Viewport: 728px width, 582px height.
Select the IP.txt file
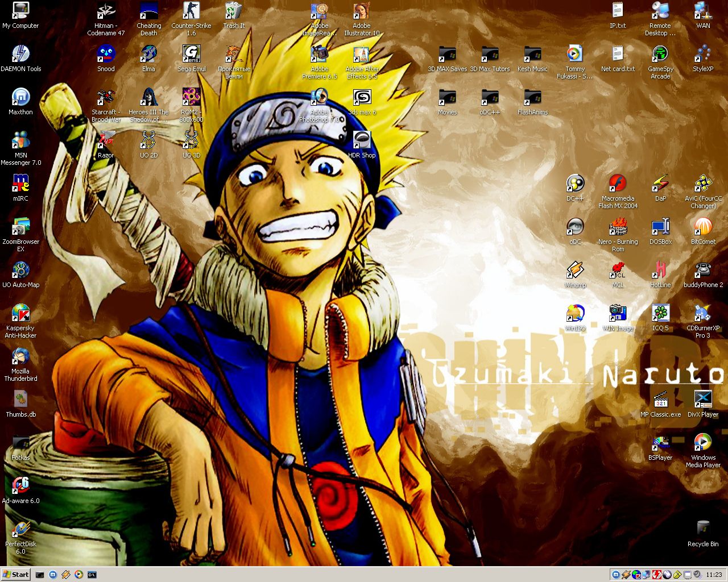(x=618, y=15)
